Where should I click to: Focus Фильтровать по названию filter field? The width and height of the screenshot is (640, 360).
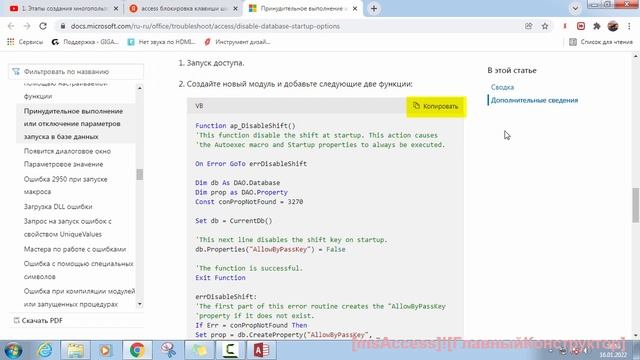(x=76, y=71)
